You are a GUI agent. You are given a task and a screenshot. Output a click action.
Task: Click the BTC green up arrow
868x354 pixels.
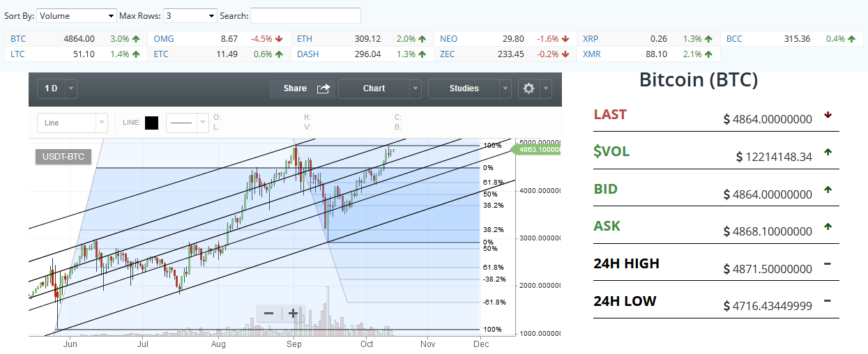click(136, 39)
